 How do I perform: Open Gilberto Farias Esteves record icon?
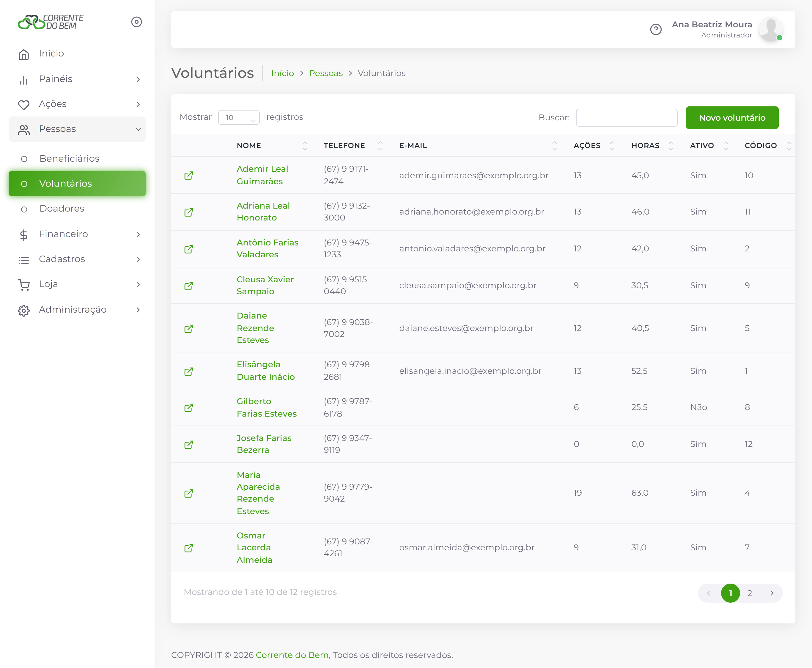tap(188, 407)
